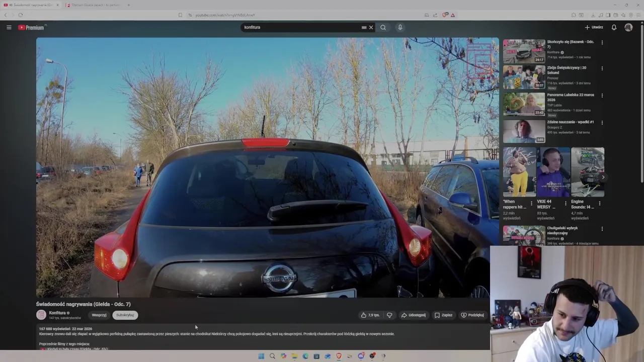This screenshot has height=362, width=644.
Task: Click the Podziękuj thanks button
Action: pyautogui.click(x=472, y=315)
